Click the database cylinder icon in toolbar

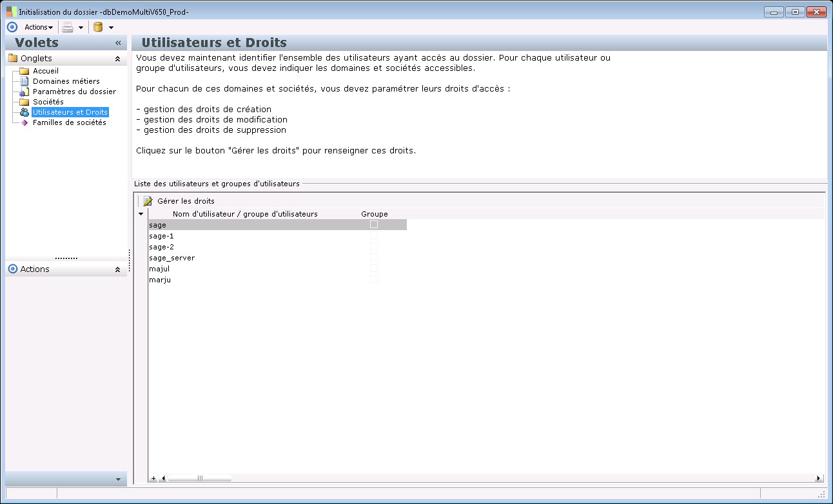(98, 27)
